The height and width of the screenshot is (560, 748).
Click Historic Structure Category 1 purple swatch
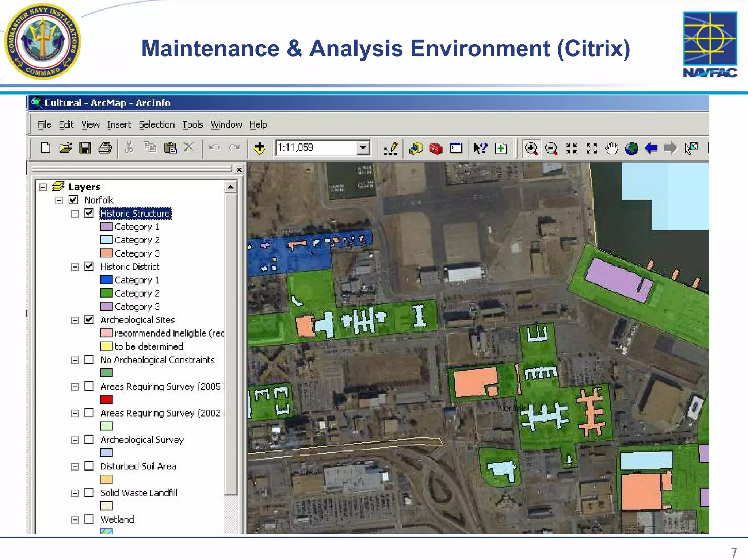click(x=106, y=226)
